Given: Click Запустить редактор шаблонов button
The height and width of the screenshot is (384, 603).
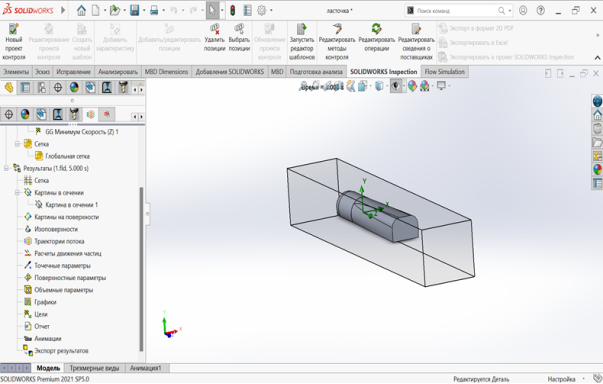Looking at the screenshot, I should pyautogui.click(x=302, y=42).
